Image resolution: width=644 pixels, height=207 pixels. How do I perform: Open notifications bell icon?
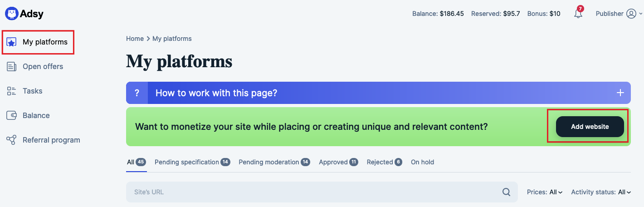click(578, 13)
